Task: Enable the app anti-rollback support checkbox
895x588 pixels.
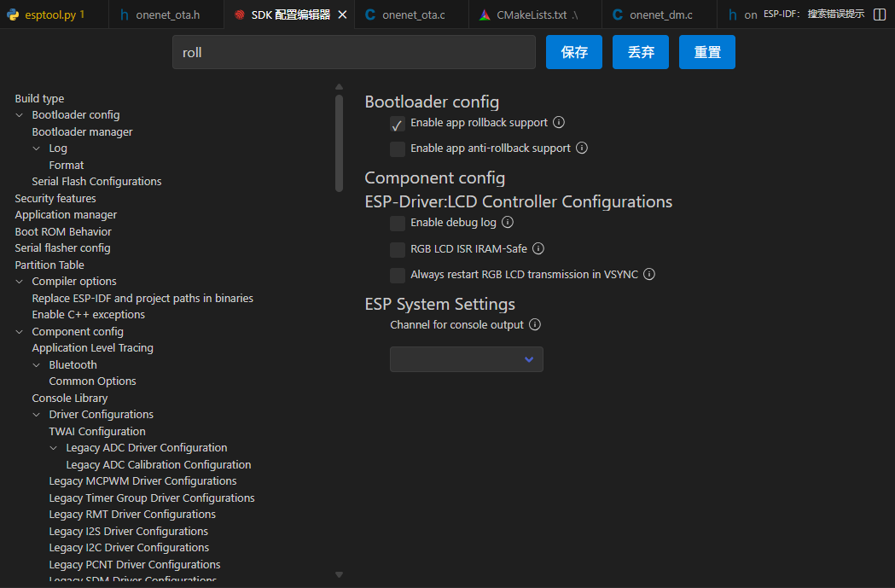Action: coord(398,148)
